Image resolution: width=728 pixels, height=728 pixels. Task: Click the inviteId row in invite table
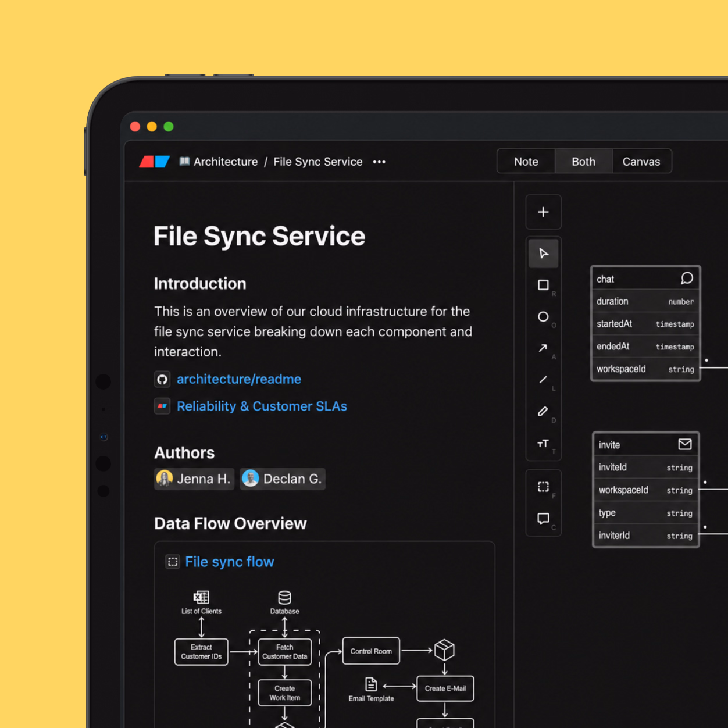click(x=645, y=468)
